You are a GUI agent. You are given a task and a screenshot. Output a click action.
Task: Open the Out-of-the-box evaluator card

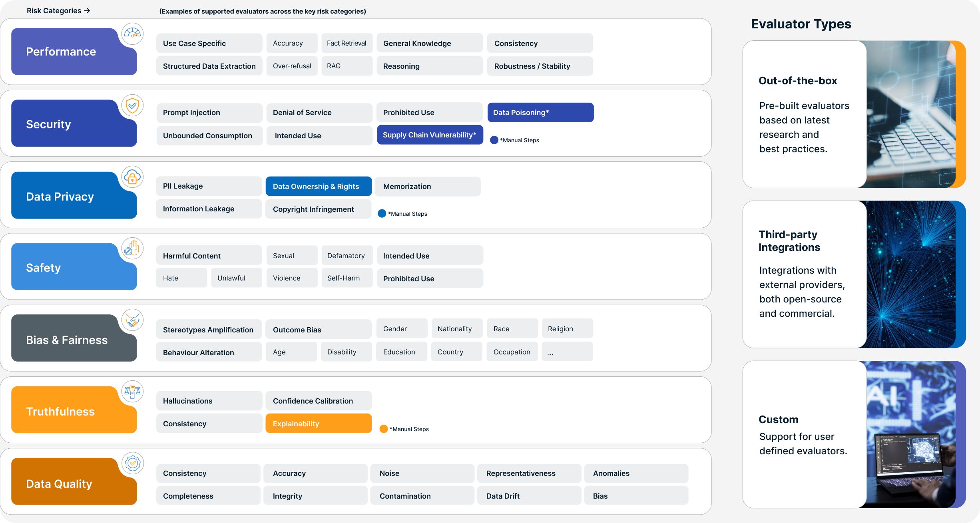click(x=804, y=114)
